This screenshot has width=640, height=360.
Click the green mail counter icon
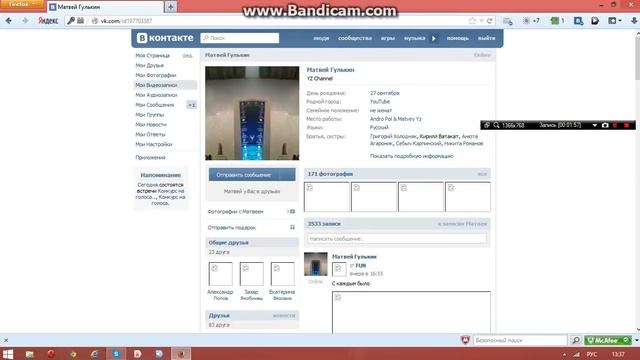[557, 20]
